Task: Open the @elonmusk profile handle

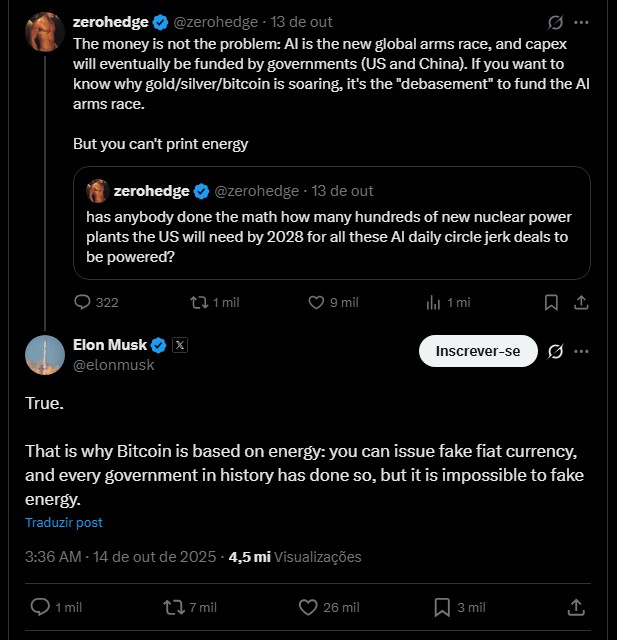Action: click(x=114, y=365)
